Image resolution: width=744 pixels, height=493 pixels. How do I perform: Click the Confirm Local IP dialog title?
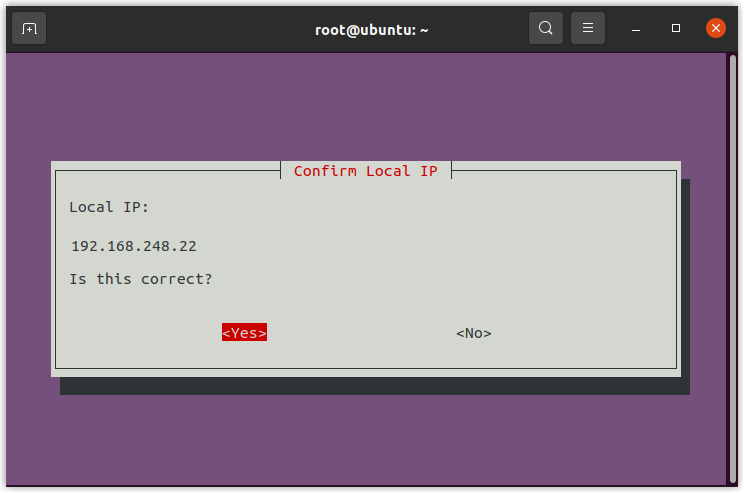(x=365, y=171)
